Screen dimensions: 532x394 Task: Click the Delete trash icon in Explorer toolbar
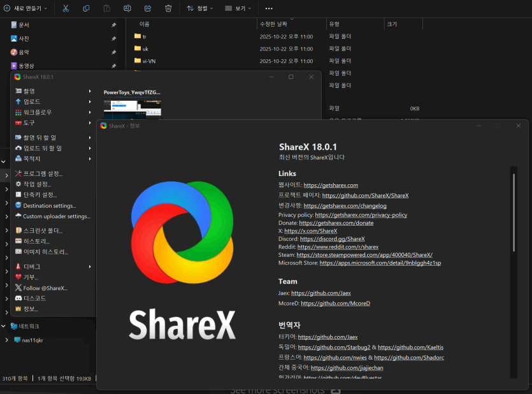(168, 8)
